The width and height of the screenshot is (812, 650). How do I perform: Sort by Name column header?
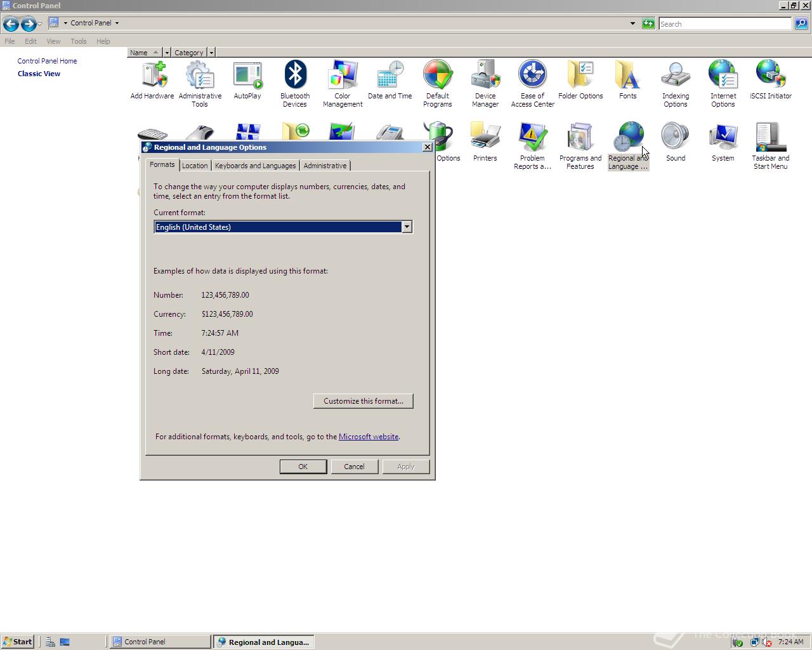tap(145, 53)
